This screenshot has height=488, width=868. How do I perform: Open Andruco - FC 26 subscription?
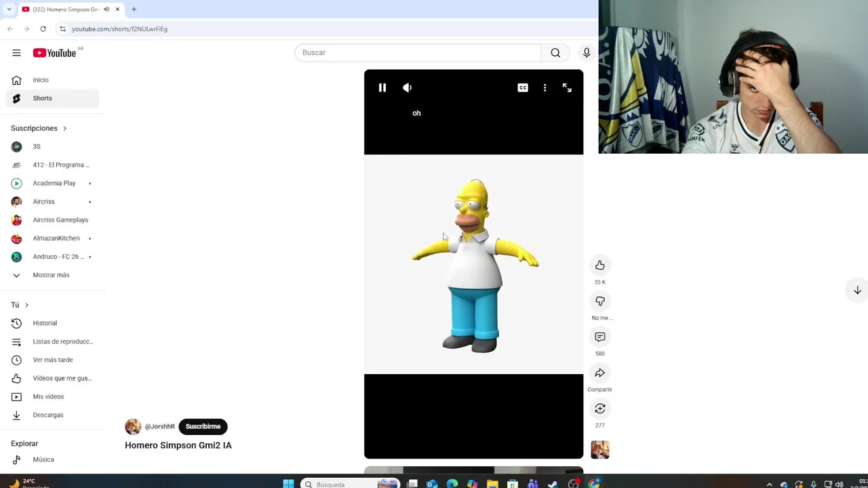point(53,256)
